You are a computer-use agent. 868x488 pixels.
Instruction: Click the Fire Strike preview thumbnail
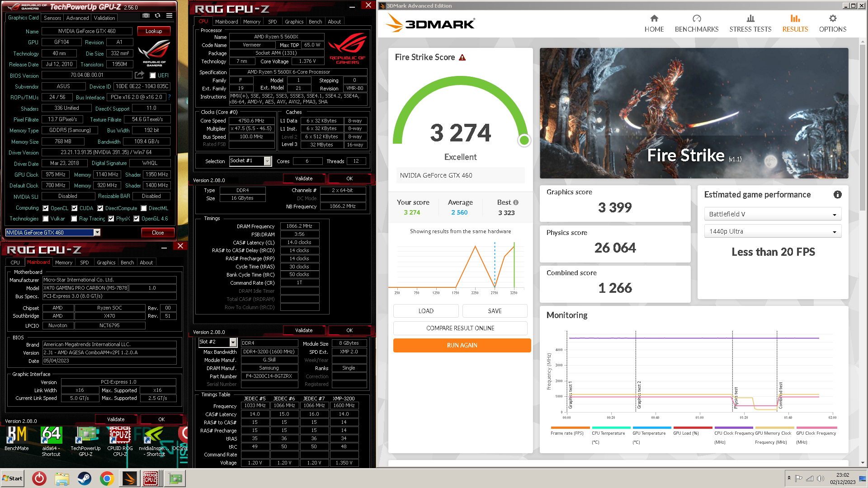[693, 113]
